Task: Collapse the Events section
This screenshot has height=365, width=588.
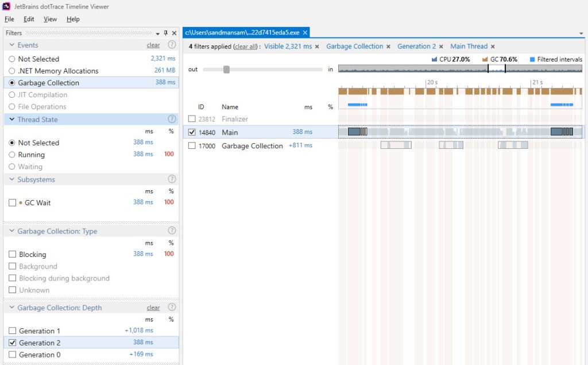Action: point(13,45)
